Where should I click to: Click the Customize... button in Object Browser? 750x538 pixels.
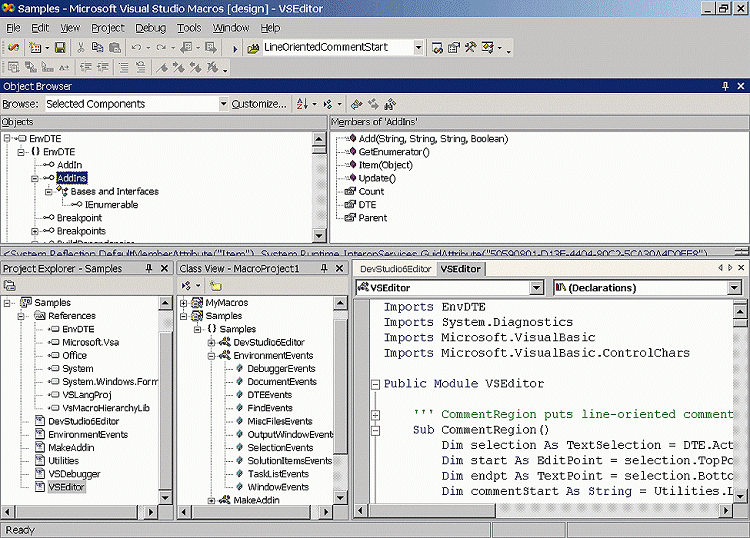(x=259, y=104)
